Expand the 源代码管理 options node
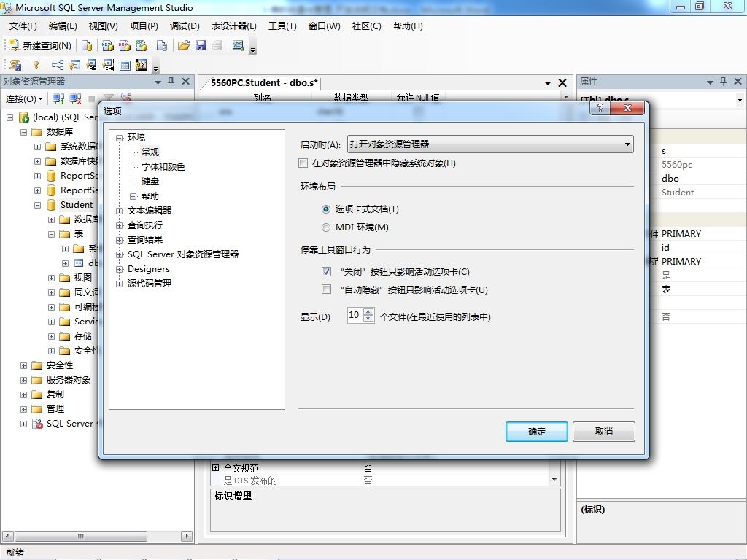747x560 pixels. (x=119, y=284)
